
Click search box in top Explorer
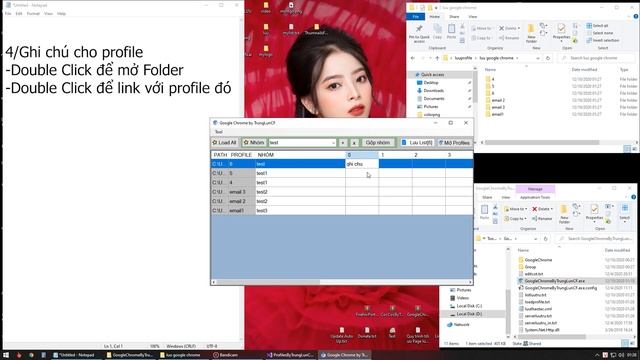[x=597, y=58]
